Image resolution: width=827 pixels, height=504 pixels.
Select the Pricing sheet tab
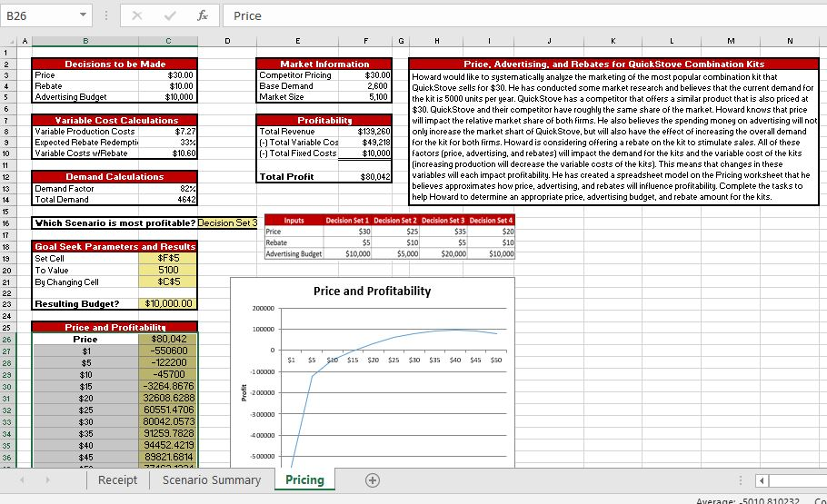click(x=304, y=479)
